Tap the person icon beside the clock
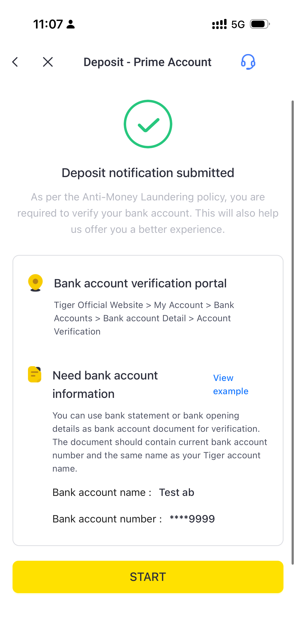296x644 pixels. pyautogui.click(x=70, y=24)
